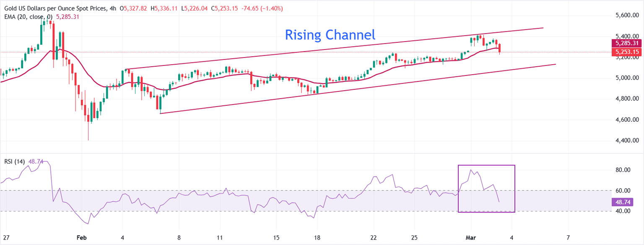Click the Mar date axis label
Image resolution: width=644 pixels, height=245 pixels.
(471, 237)
